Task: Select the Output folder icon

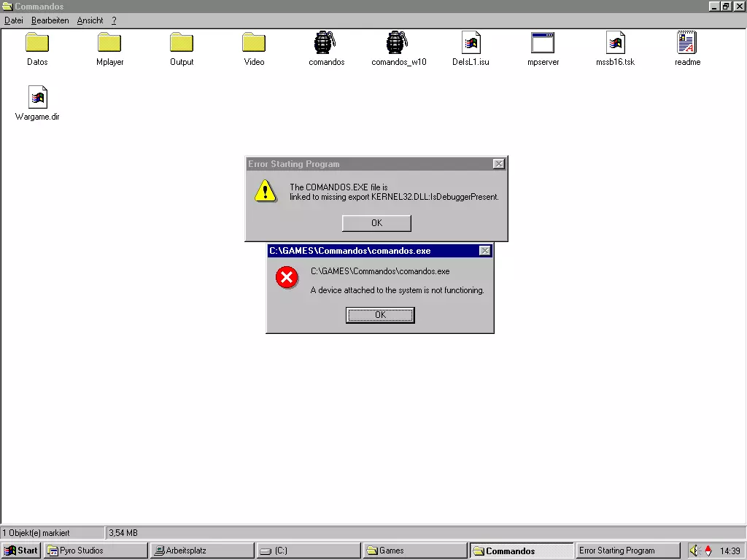Action: 182,42
